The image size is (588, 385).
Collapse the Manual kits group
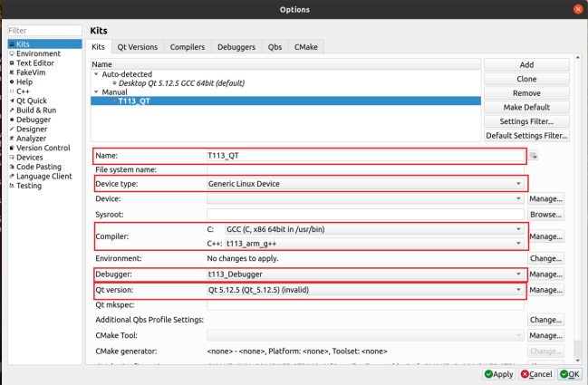click(x=96, y=91)
